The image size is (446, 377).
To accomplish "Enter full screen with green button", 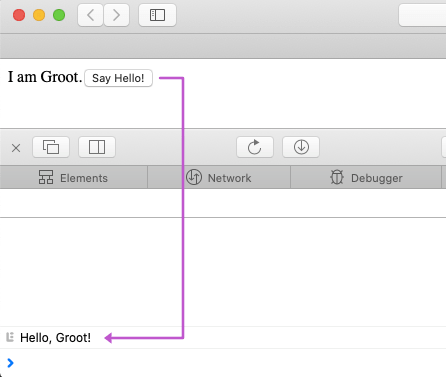I will click(59, 15).
